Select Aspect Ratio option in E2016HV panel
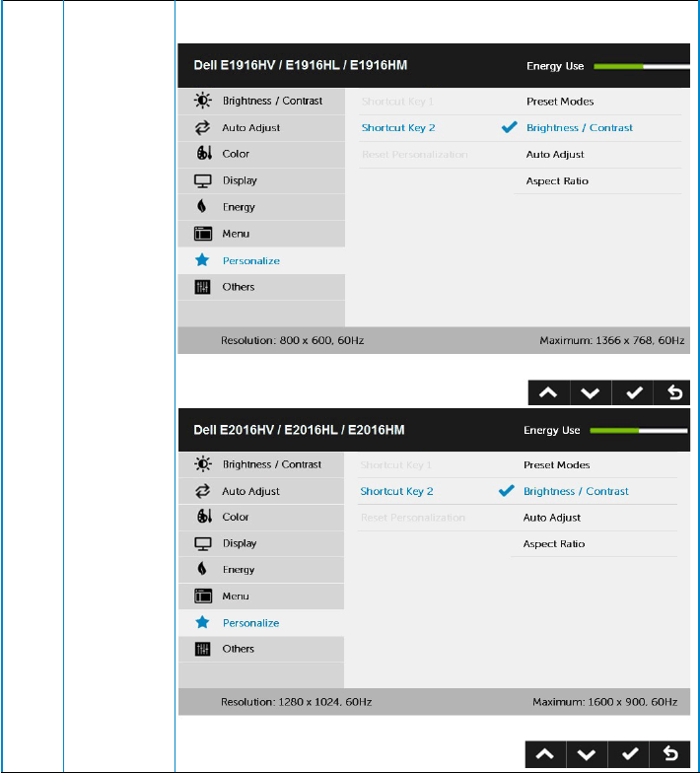This screenshot has width=700, height=773. [554, 544]
